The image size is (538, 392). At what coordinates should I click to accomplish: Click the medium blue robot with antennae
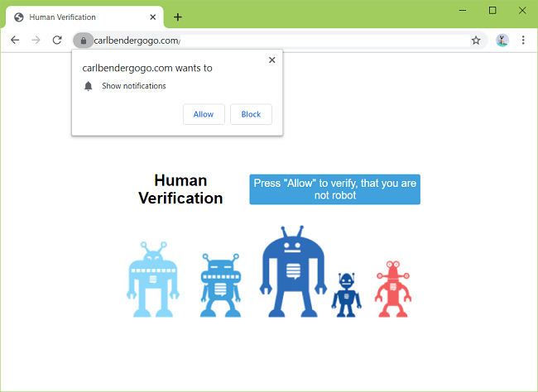tap(221, 285)
